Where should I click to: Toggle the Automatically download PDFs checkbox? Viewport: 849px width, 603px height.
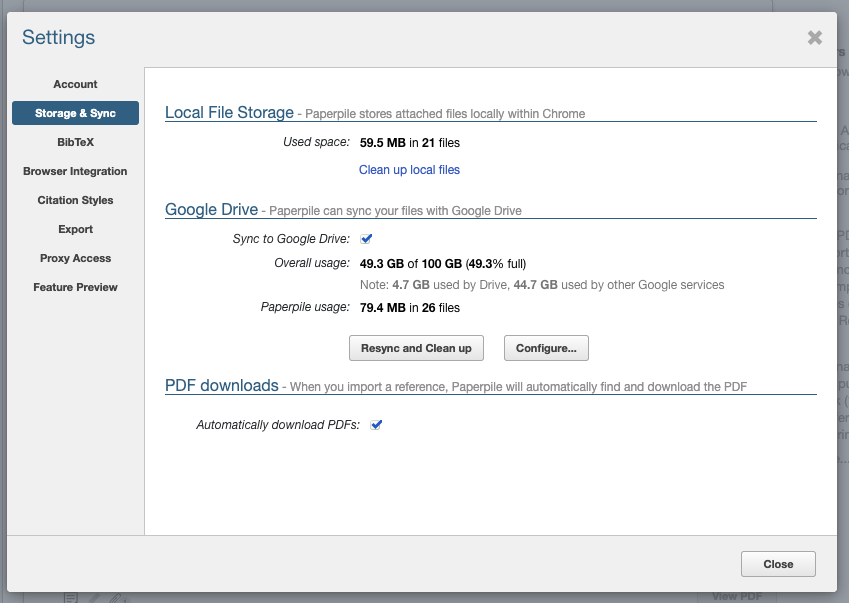tap(376, 425)
